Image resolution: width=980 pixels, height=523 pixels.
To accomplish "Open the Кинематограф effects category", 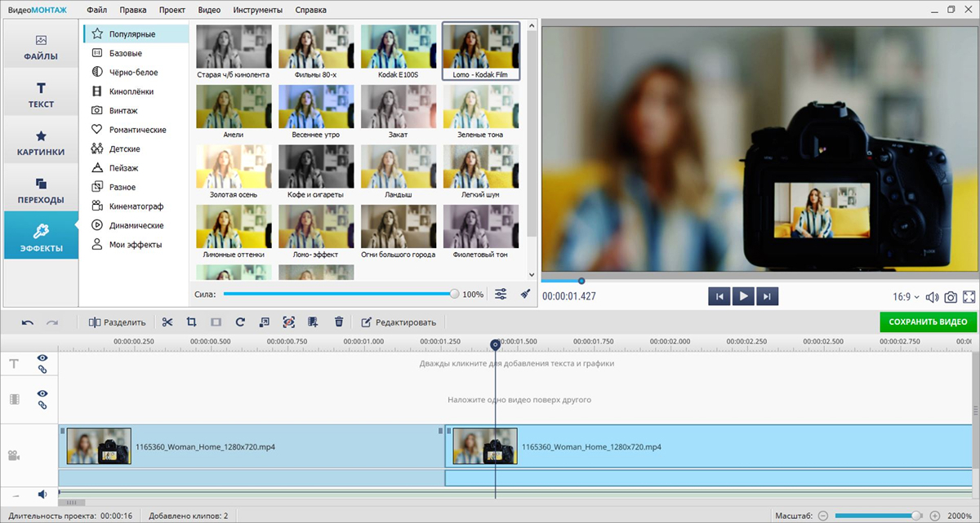I will pyautogui.click(x=137, y=206).
